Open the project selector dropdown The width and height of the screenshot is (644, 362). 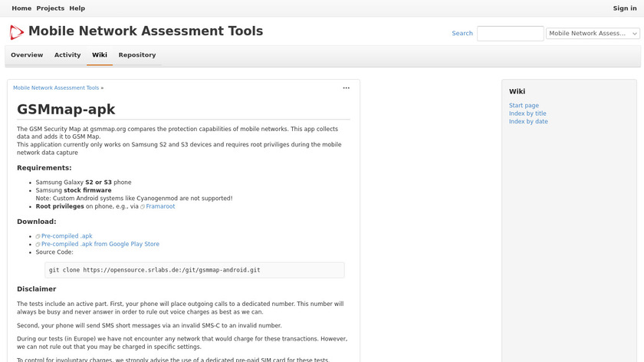[x=593, y=33]
